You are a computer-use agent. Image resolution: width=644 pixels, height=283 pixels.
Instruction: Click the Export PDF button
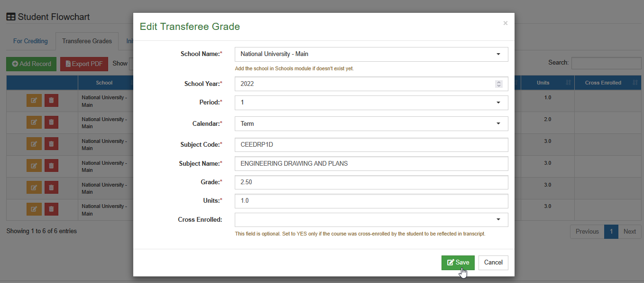84,64
